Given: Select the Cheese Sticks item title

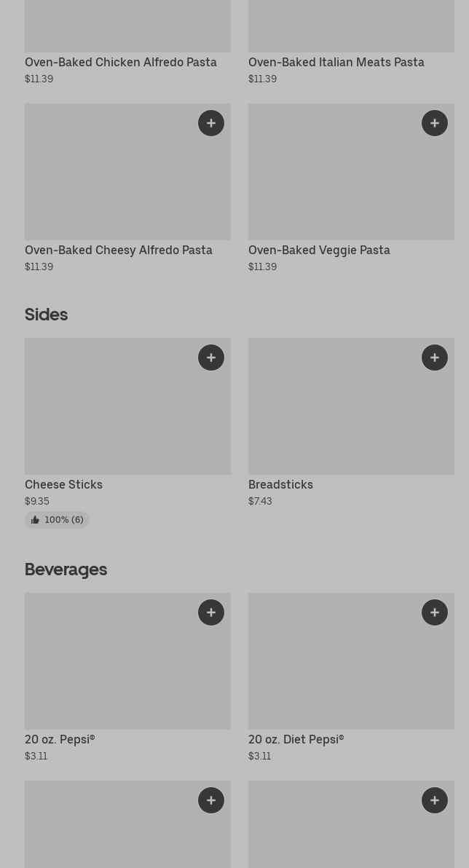Looking at the screenshot, I should 63,485.
